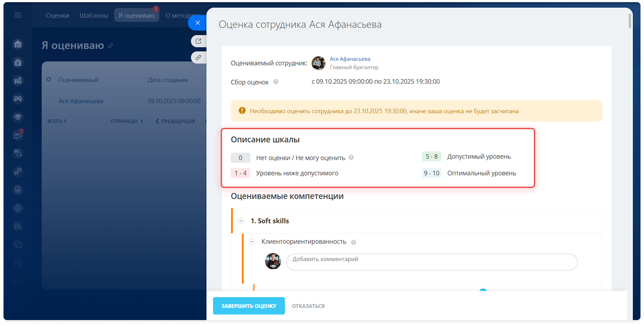Open table settings gear icon
Image resolution: width=644 pixels, height=325 pixels.
tap(49, 80)
